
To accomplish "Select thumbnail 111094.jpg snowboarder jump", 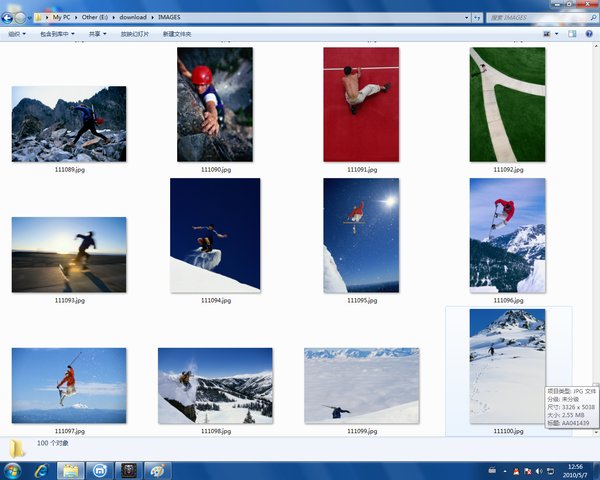I will [215, 235].
